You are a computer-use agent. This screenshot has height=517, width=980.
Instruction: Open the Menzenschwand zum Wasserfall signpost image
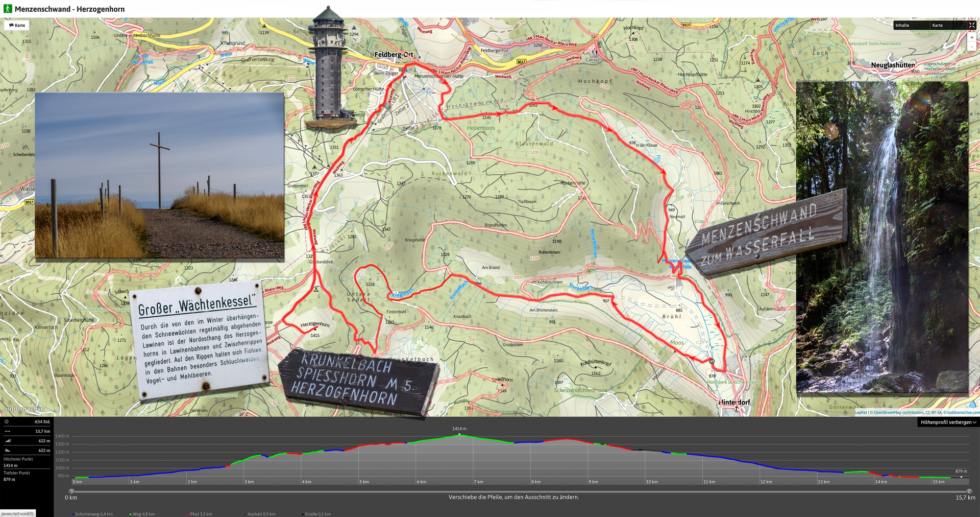click(766, 233)
